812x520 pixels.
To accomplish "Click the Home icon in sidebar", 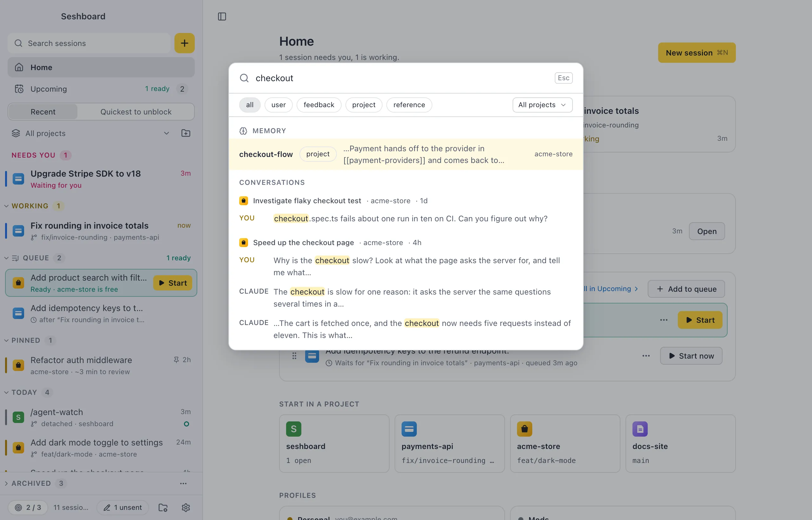I will pos(19,67).
